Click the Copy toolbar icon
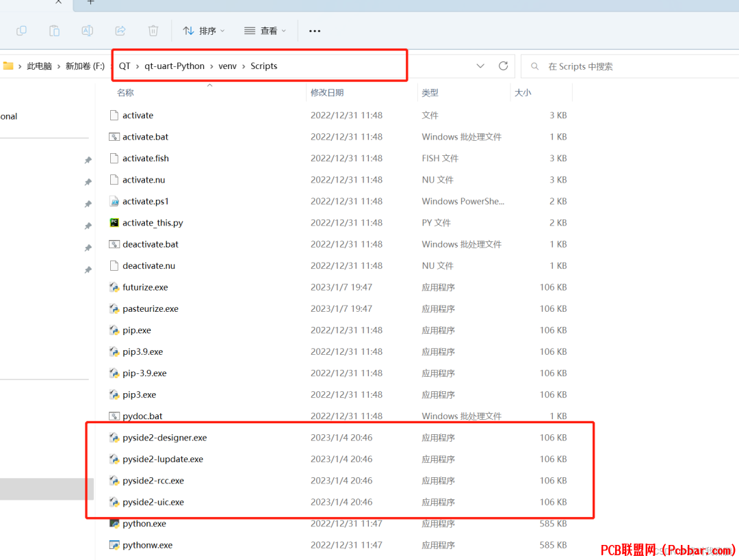Image resolution: width=739 pixels, height=560 pixels. tap(21, 31)
